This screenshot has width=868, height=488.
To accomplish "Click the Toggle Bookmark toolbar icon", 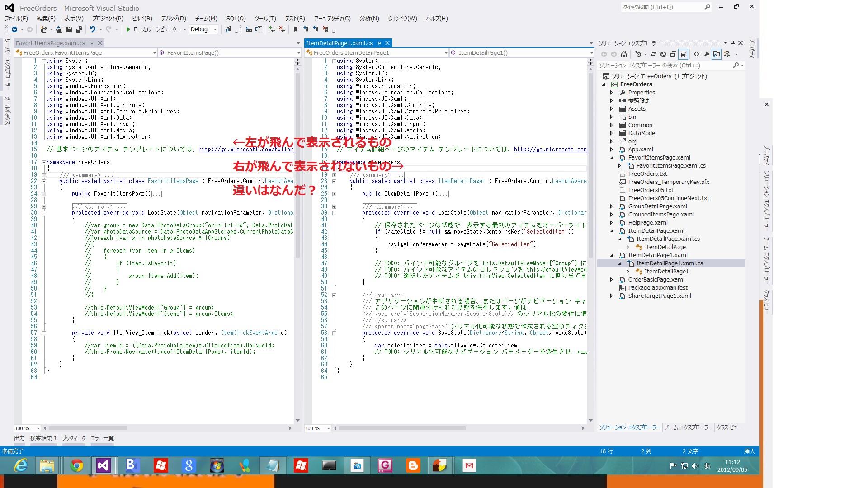I will [295, 29].
